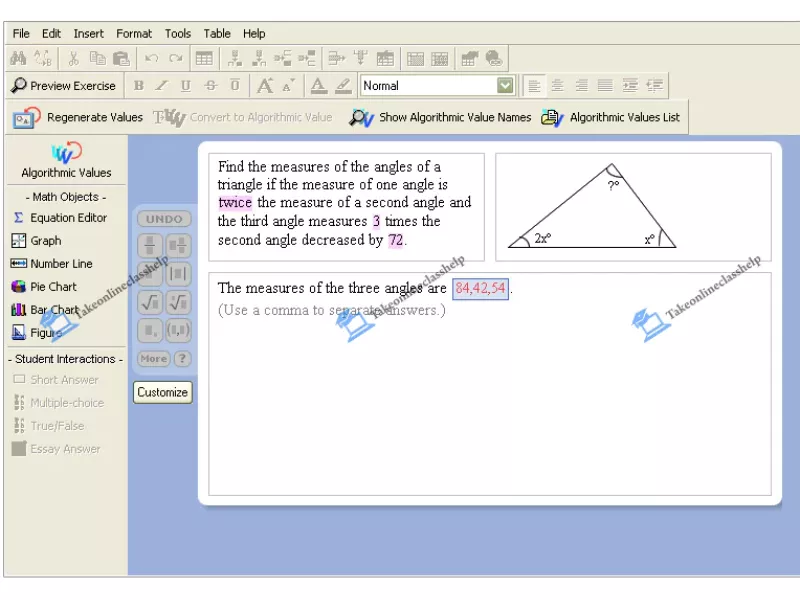Screen dimensions: 800x600
Task: Click Show Algorithmic Value Names
Action: [x=440, y=117]
